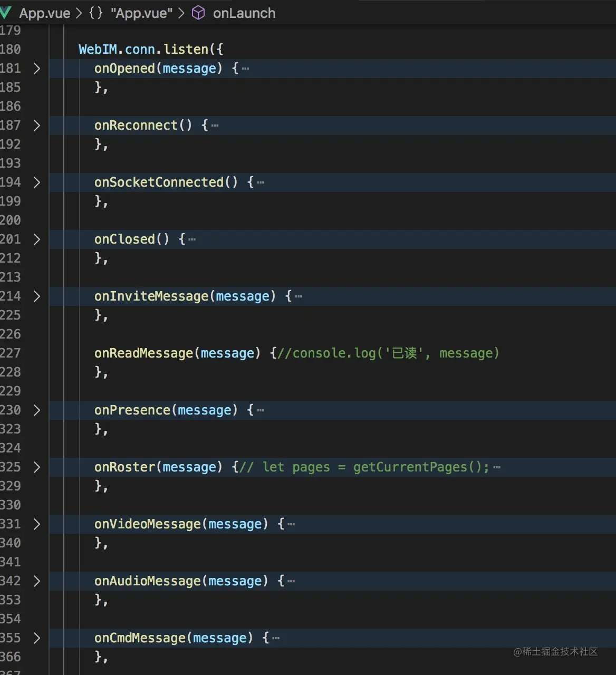Click the onReconnect function name
This screenshot has width=616, height=675.
pos(136,126)
